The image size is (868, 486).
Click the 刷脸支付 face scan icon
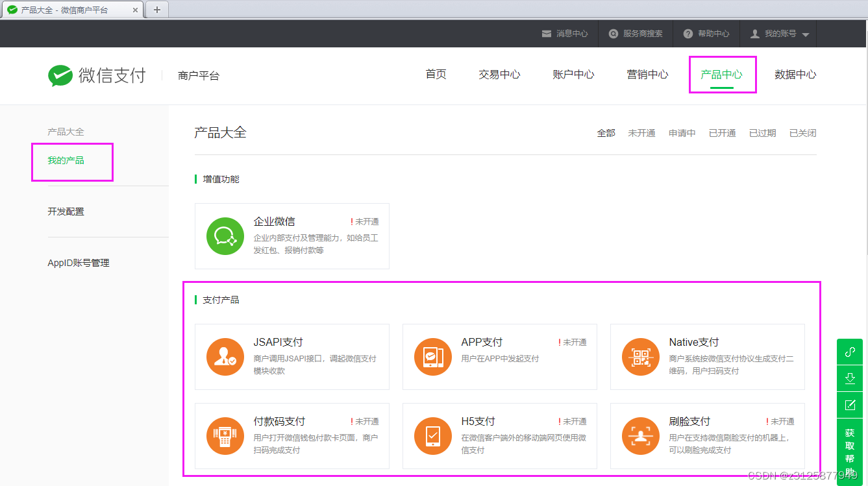coord(640,436)
